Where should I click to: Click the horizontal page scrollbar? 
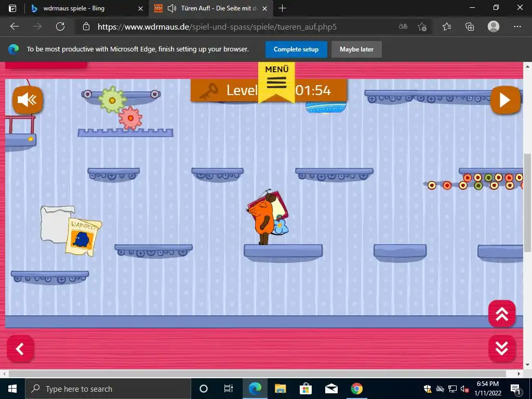pos(257,374)
